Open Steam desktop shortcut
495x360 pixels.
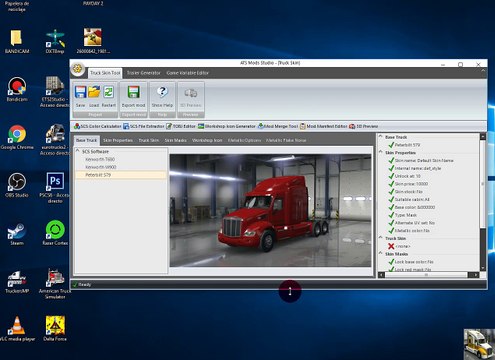pyautogui.click(x=17, y=233)
